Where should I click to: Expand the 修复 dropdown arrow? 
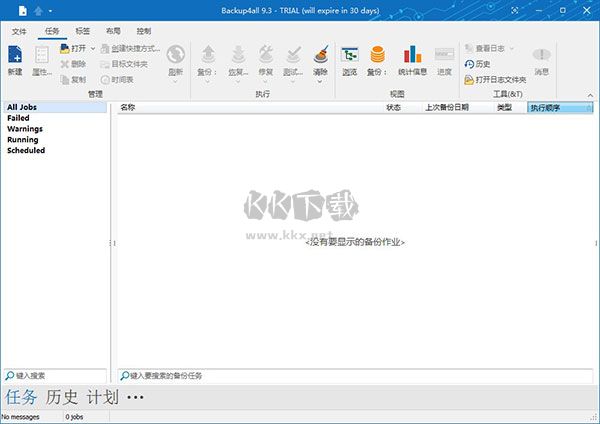[x=266, y=82]
